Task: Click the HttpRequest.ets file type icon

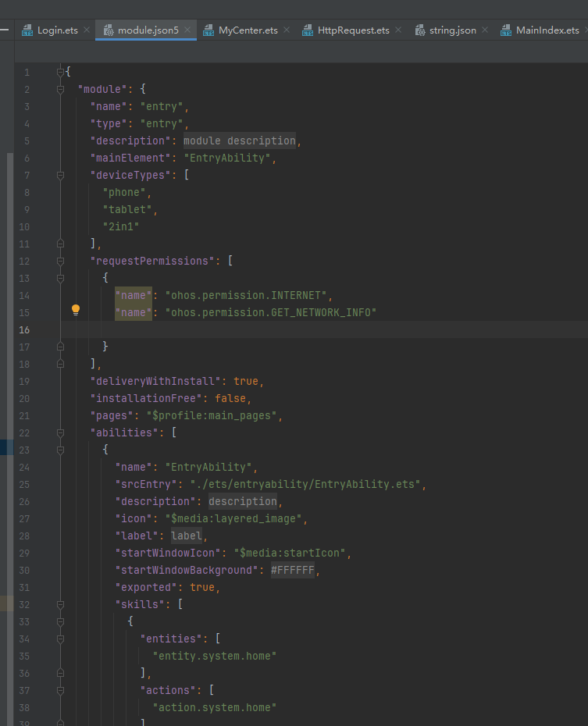Action: [308, 30]
